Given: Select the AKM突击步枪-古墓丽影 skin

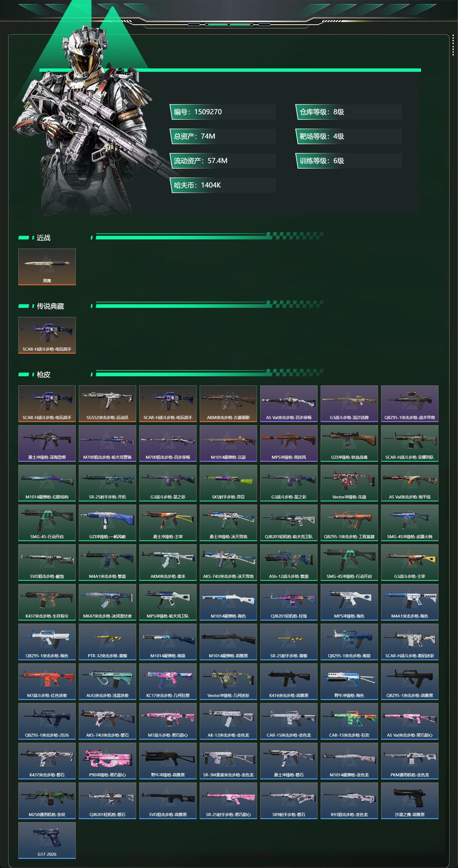Looking at the screenshot, I should coord(228,404).
